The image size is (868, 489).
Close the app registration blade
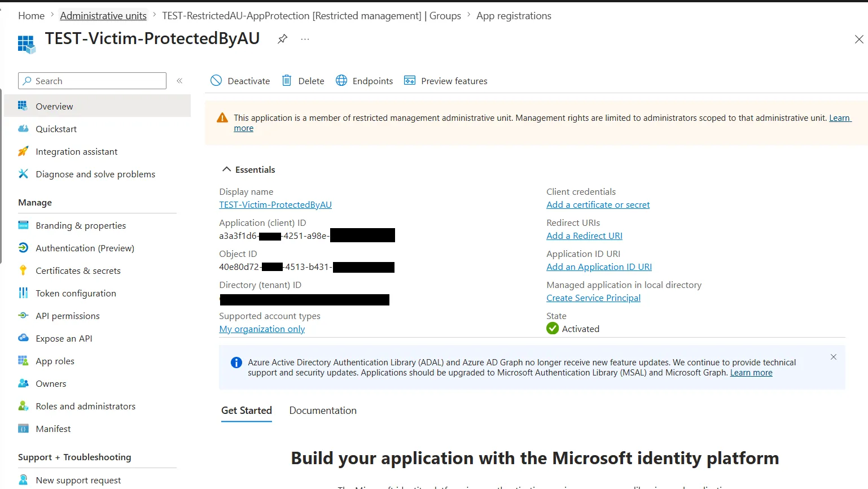(859, 39)
